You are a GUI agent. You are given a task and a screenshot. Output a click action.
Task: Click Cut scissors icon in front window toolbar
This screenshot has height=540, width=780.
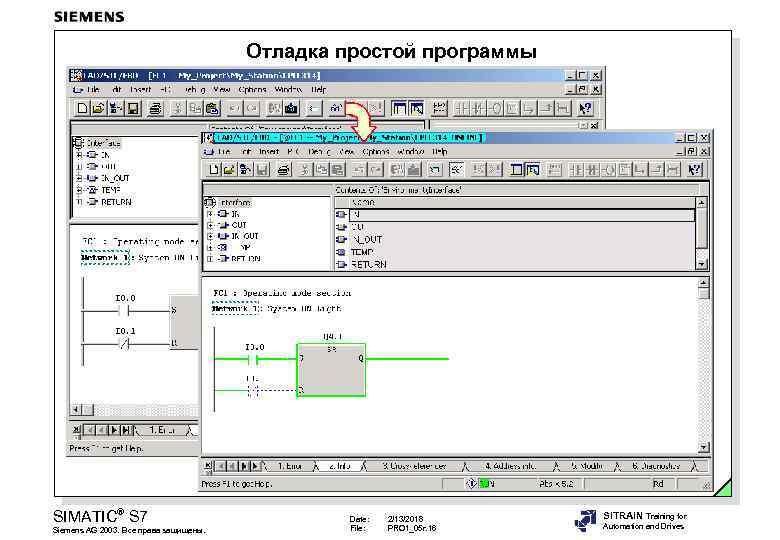pos(305,170)
